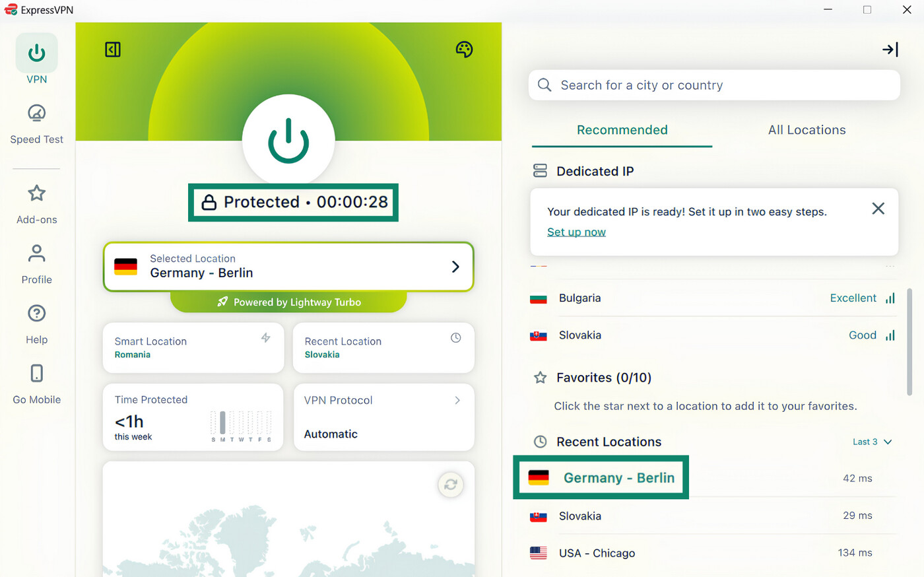Image resolution: width=924 pixels, height=577 pixels.
Task: Expand location picker via chevron arrow
Action: pos(455,267)
